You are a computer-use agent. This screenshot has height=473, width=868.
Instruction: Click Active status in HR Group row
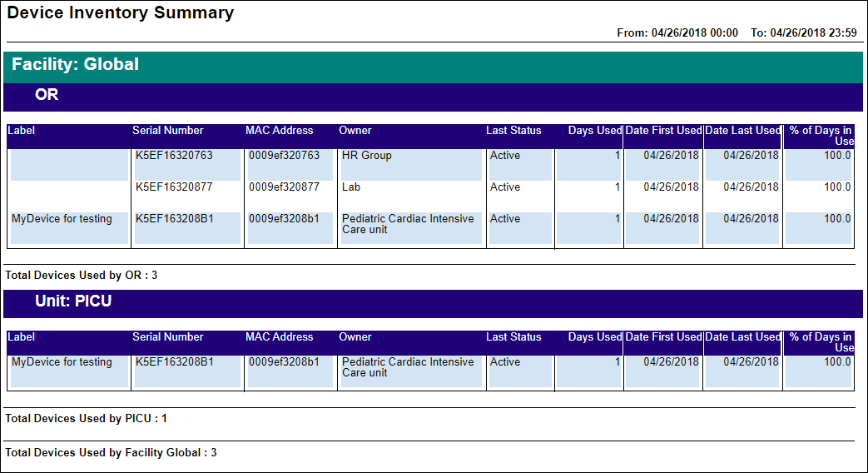[x=505, y=156]
